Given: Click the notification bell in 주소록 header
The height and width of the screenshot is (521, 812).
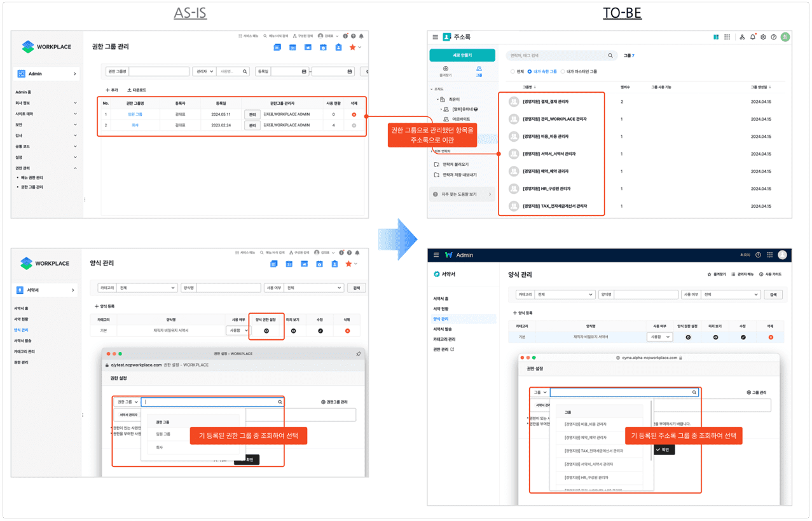Looking at the screenshot, I should point(753,37).
